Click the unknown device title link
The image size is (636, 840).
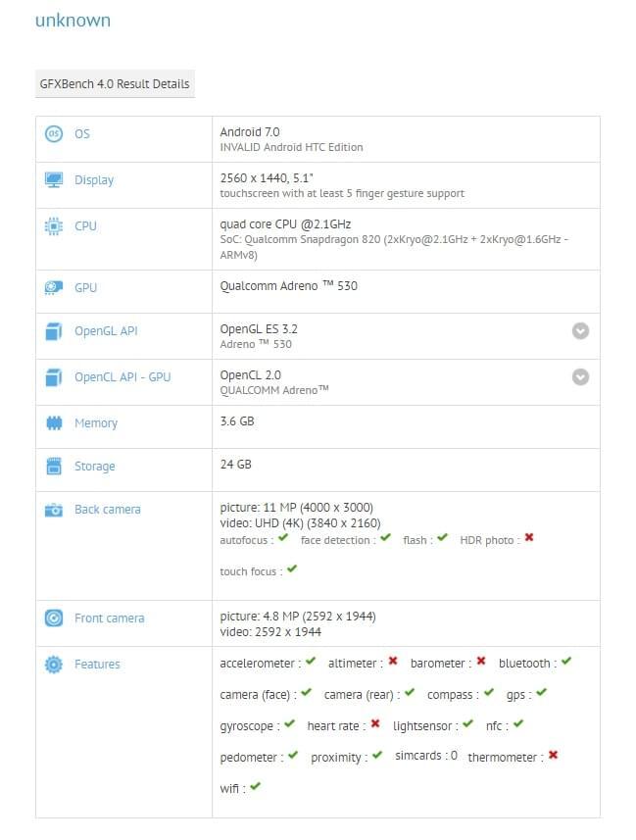(73, 21)
